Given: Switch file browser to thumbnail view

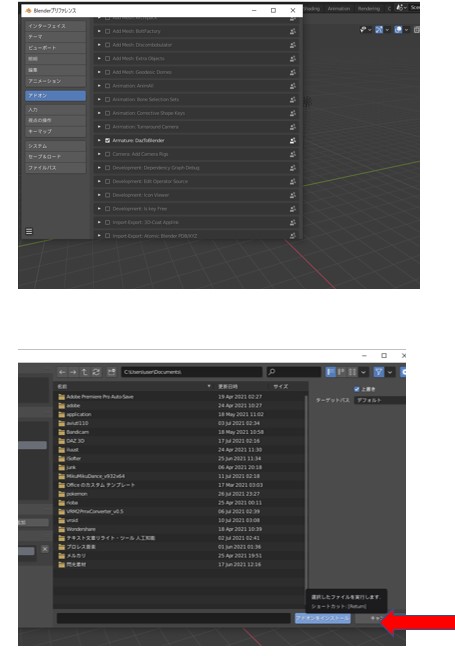Looking at the screenshot, I should [353, 372].
